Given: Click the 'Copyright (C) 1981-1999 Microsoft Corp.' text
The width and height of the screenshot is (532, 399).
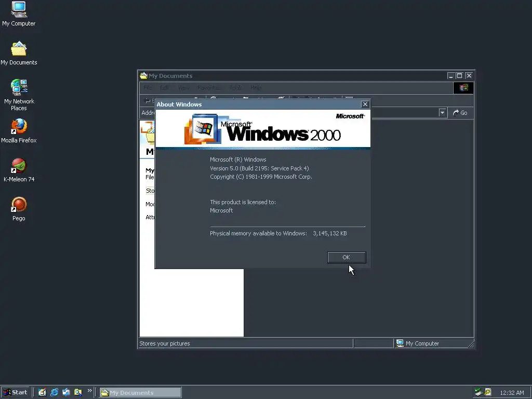Looking at the screenshot, I should pos(261,177).
